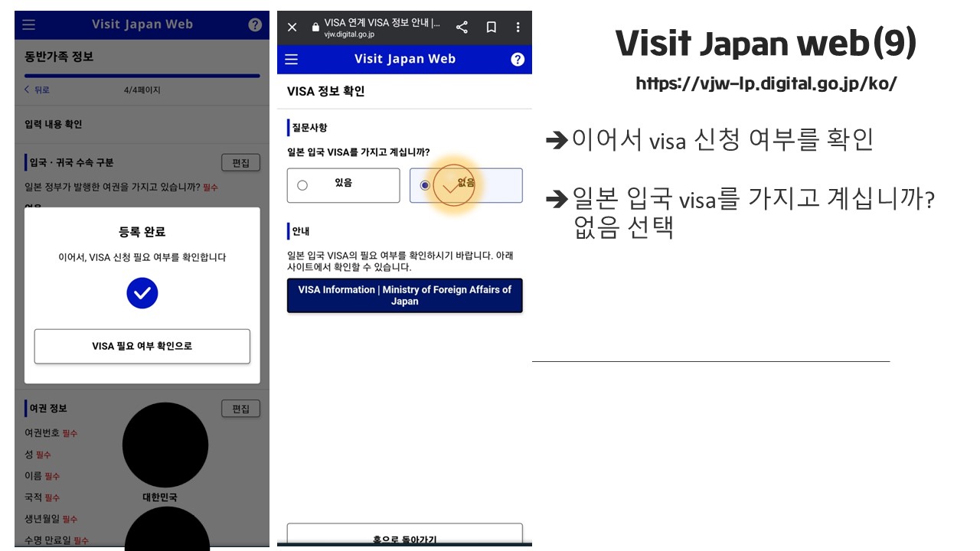
Task: Select the 없음 radio option
Action: pyautogui.click(x=465, y=185)
